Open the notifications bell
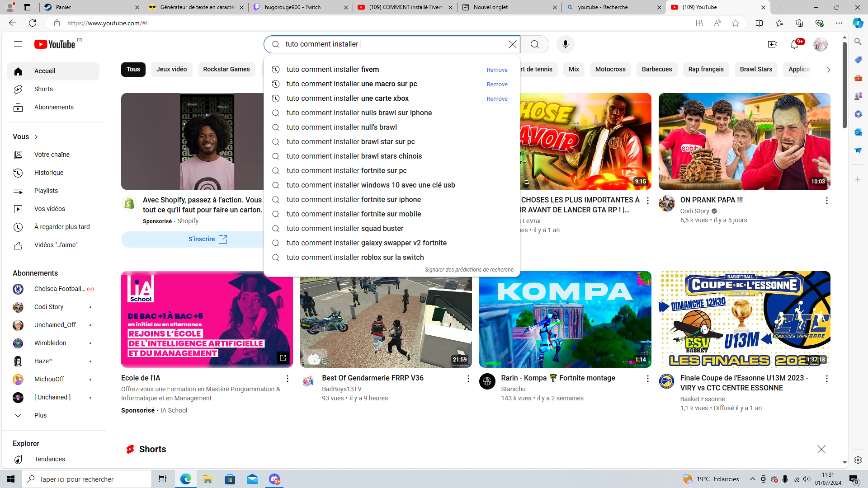868x488 pixels. coord(794,44)
